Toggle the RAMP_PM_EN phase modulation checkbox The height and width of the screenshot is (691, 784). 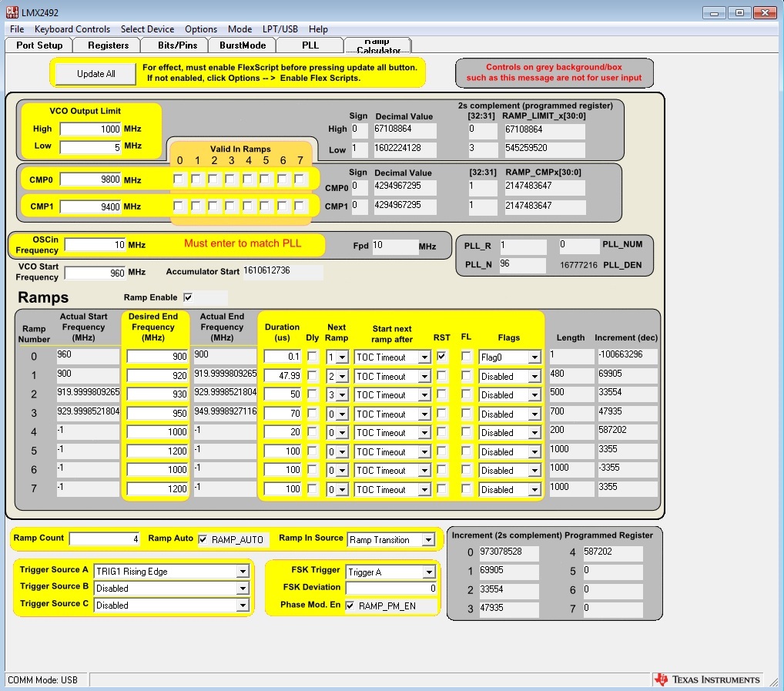click(350, 605)
